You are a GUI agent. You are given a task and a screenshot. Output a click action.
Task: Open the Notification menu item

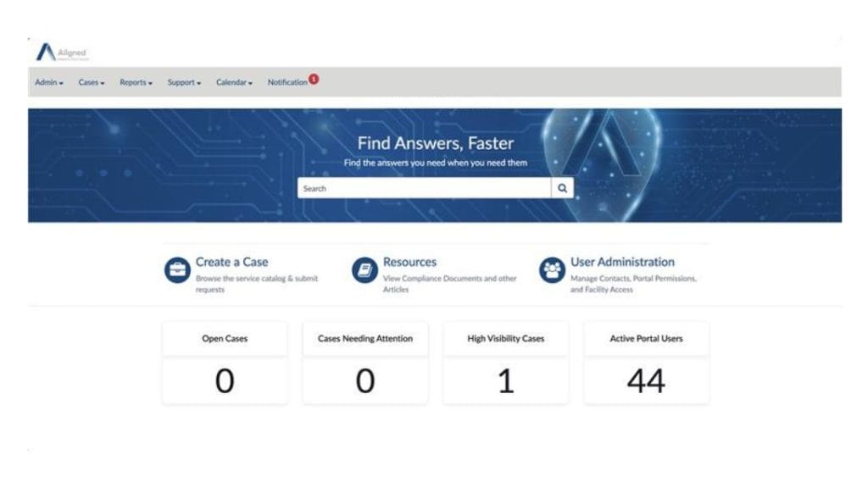(x=287, y=82)
